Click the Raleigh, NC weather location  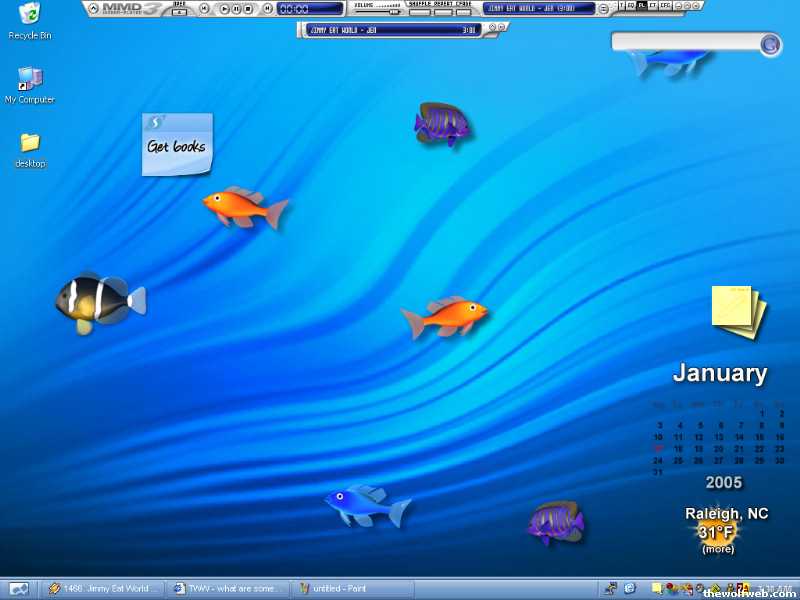[x=727, y=513]
